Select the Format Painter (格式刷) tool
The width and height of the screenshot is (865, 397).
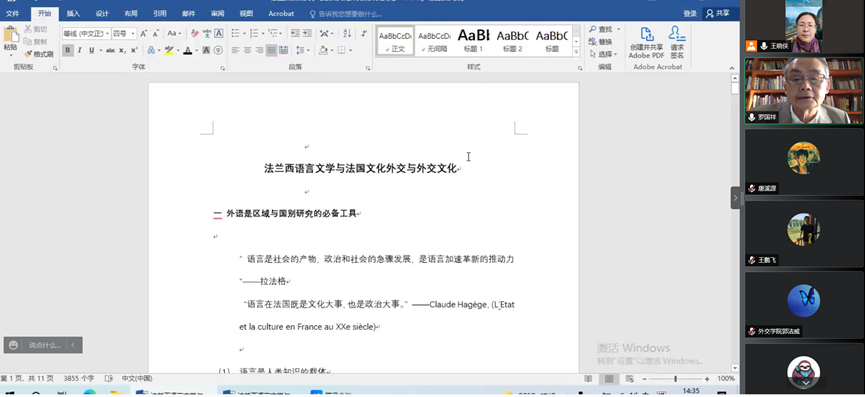[39, 54]
